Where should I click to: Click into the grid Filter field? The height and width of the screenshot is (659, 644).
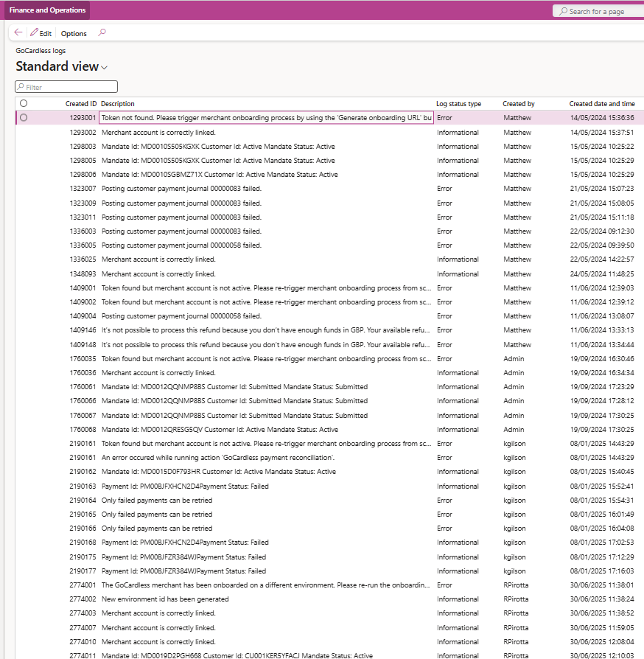66,87
